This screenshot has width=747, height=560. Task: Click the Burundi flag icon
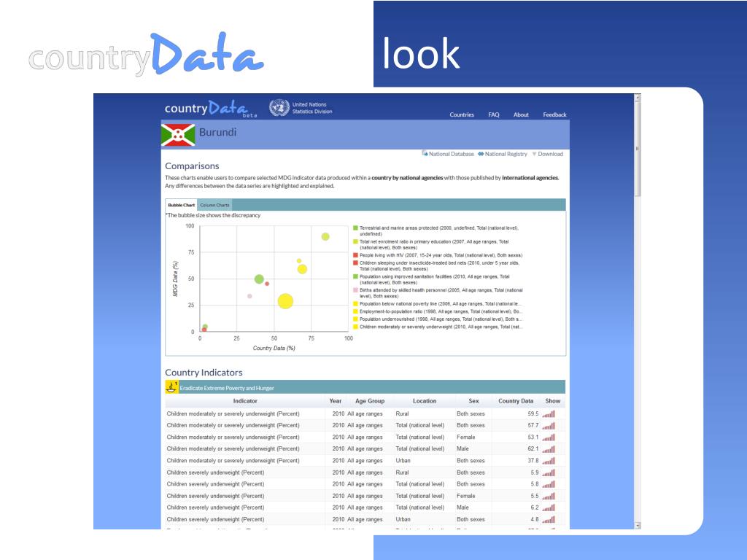(178, 135)
